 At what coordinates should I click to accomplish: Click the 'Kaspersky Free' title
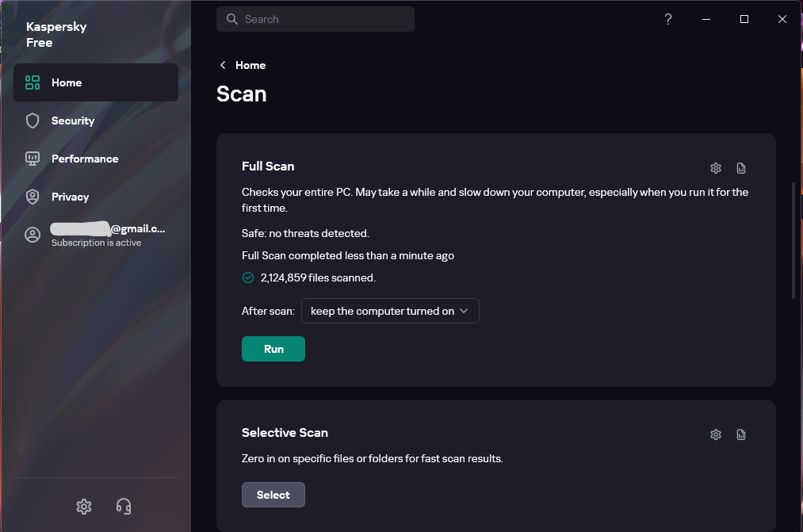pos(56,34)
